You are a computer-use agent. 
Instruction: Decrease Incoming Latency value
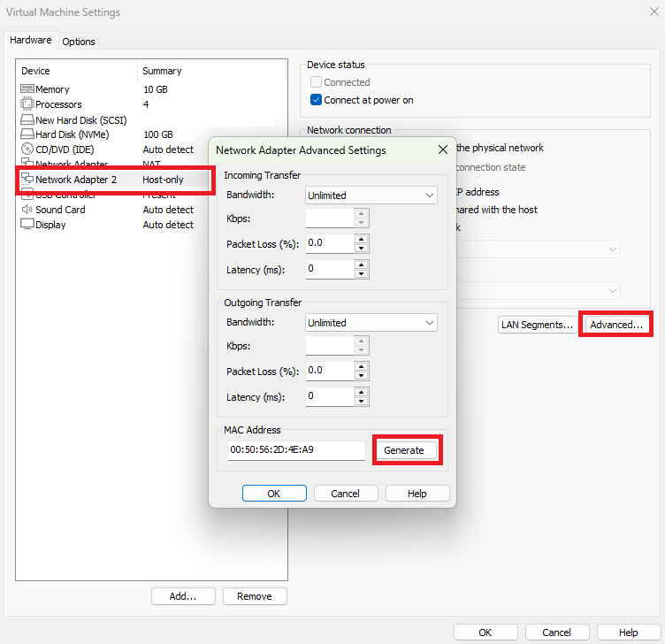(362, 274)
